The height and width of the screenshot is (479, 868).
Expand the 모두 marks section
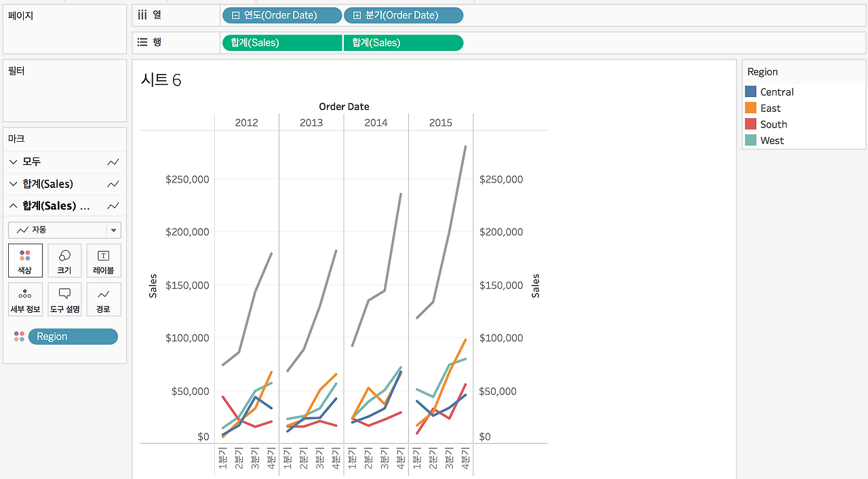coord(13,162)
